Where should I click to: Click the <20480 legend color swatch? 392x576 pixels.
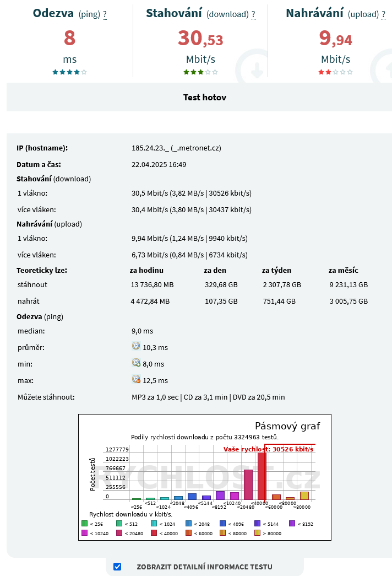(119, 532)
